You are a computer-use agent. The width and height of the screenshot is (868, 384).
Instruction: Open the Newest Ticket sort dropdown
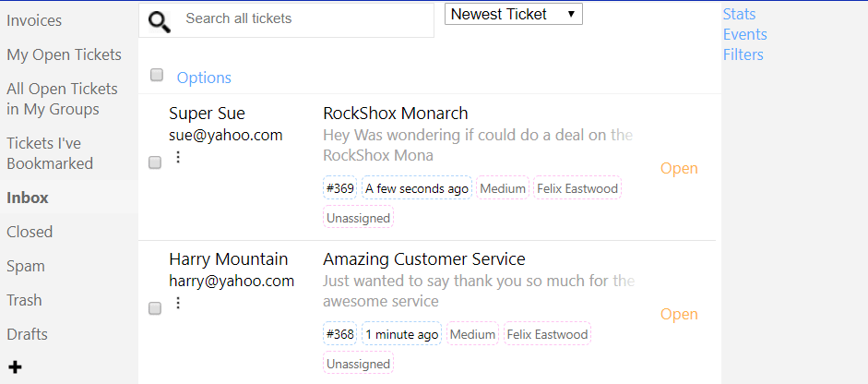(513, 14)
